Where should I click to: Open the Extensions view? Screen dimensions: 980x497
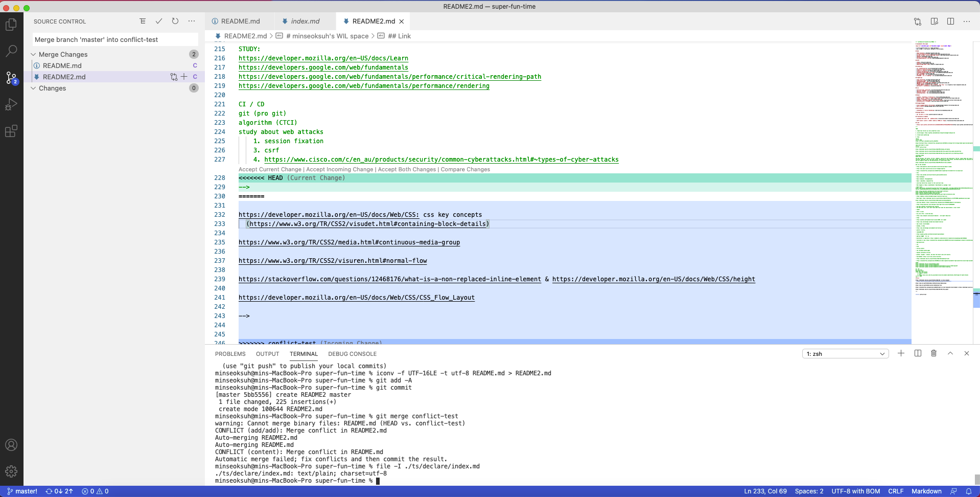pyautogui.click(x=11, y=131)
